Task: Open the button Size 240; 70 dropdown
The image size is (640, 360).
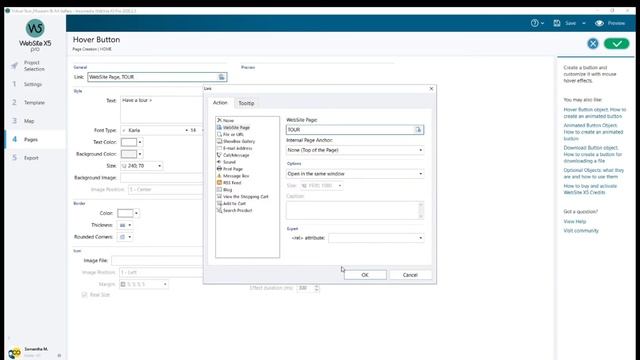Action: [142, 166]
